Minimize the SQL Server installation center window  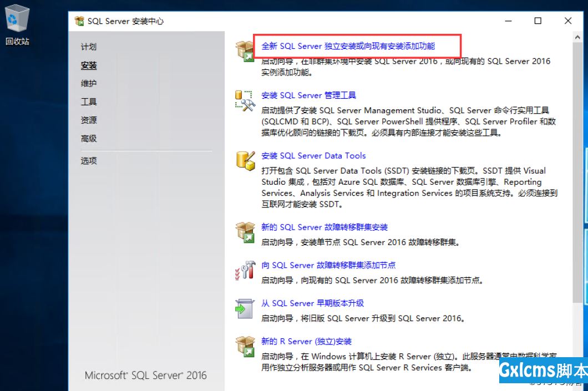pos(508,21)
